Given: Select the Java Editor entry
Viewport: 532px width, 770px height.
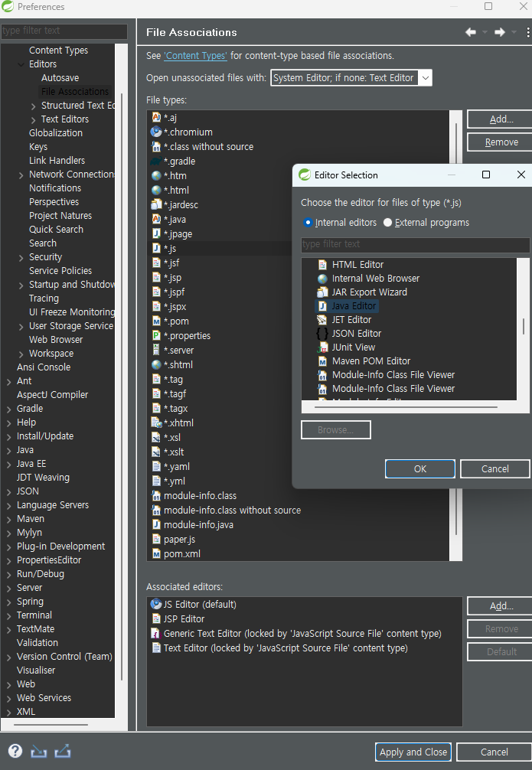Looking at the screenshot, I should click(347, 306).
